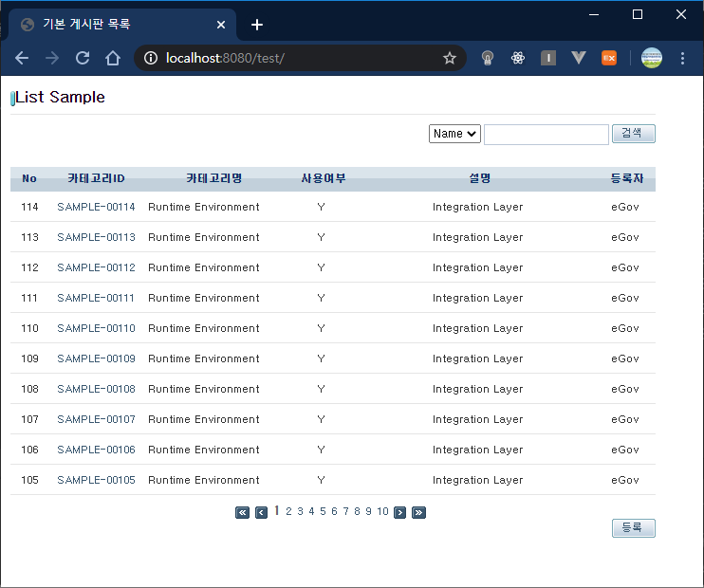This screenshot has height=588, width=704.
Task: Click the 카테고리ID column header
Action: 96,178
